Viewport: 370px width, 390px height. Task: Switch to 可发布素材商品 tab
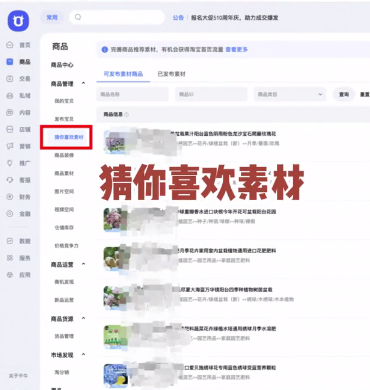coord(123,74)
